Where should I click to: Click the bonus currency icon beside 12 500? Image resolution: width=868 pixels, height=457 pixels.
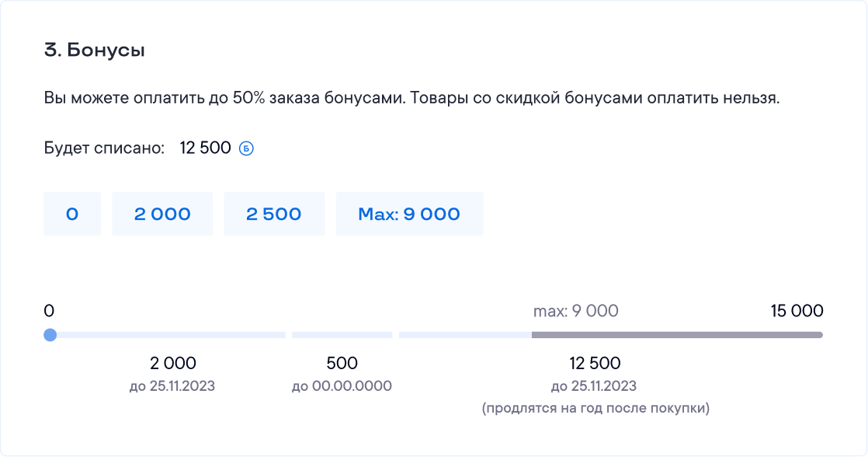pyautogui.click(x=246, y=148)
